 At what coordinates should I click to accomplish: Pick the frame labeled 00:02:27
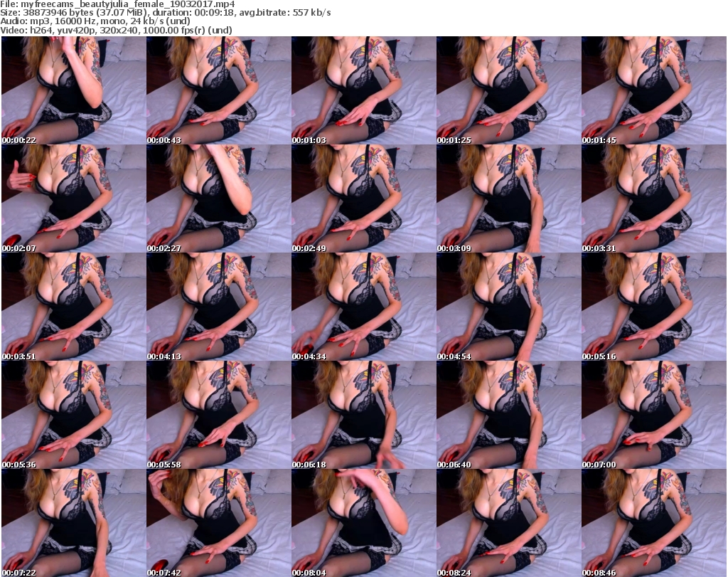point(219,198)
